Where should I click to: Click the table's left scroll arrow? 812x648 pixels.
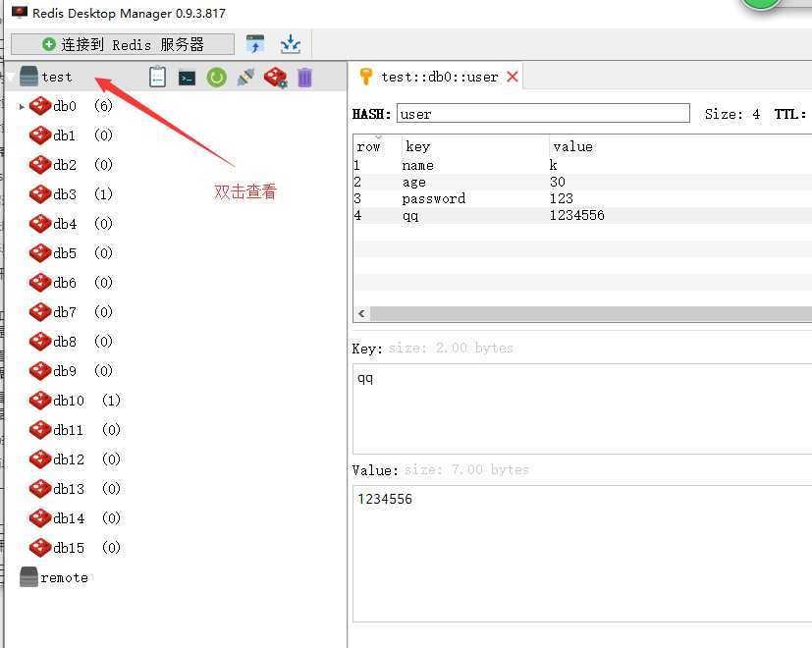point(361,313)
